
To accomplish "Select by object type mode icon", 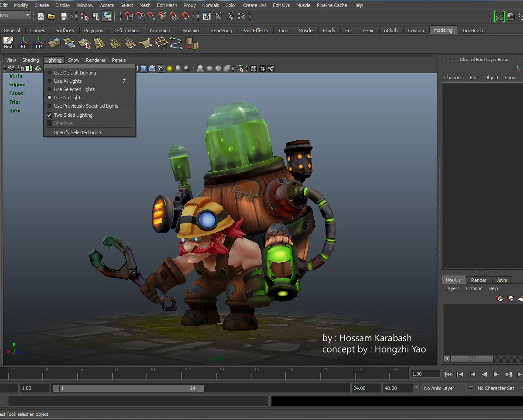I will click(x=96, y=16).
